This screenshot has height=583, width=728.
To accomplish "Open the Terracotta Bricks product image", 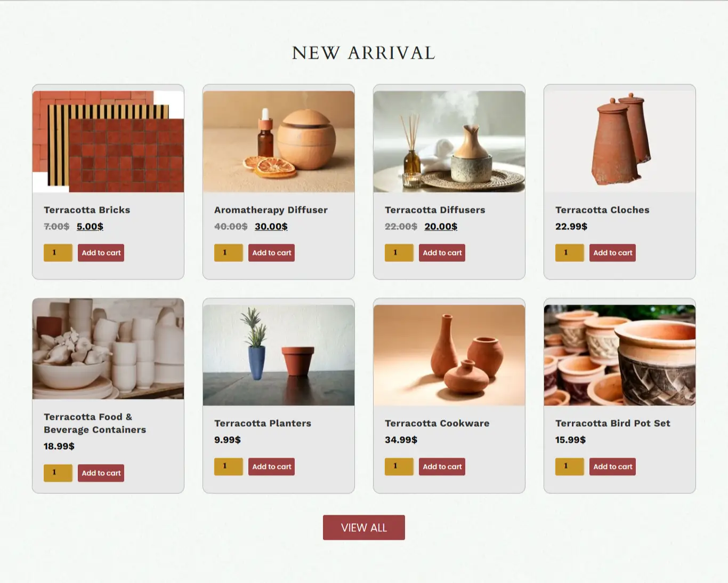I will 108,141.
